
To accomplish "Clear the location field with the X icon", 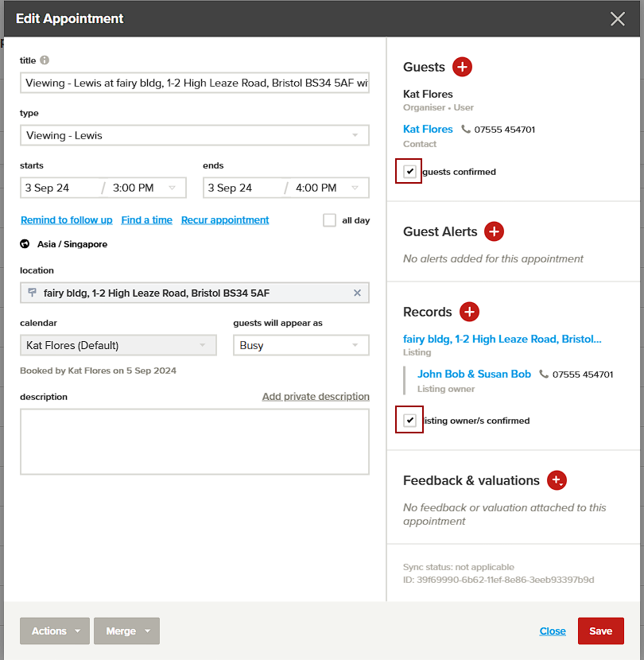I will 357,293.
